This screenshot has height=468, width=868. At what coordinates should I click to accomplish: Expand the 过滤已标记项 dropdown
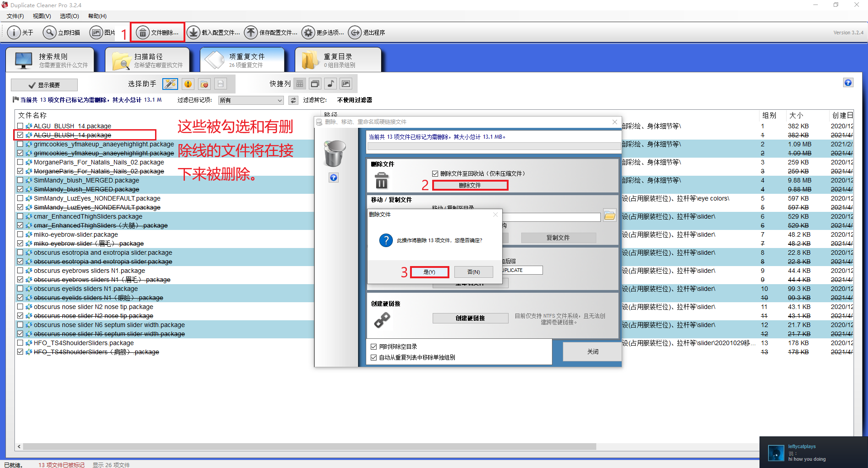pyautogui.click(x=251, y=100)
